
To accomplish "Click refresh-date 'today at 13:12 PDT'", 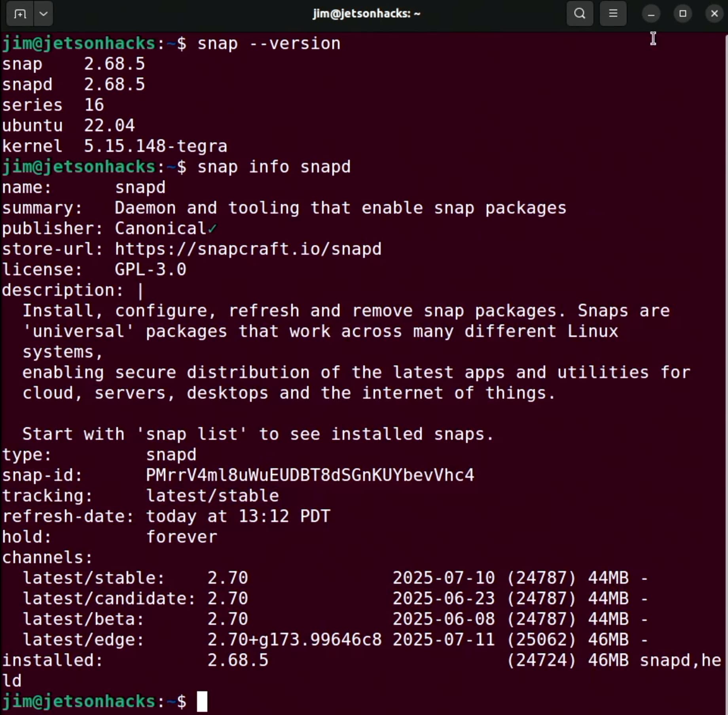I will [x=238, y=516].
